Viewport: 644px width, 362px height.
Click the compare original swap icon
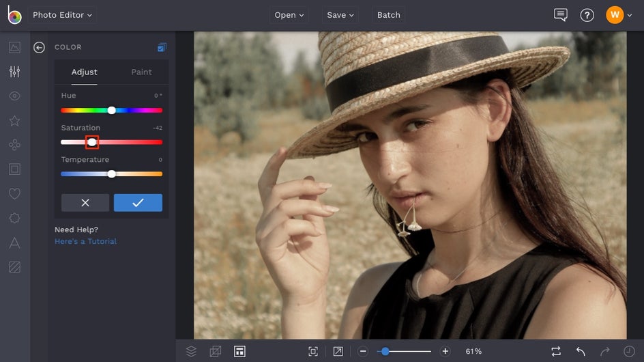click(556, 351)
